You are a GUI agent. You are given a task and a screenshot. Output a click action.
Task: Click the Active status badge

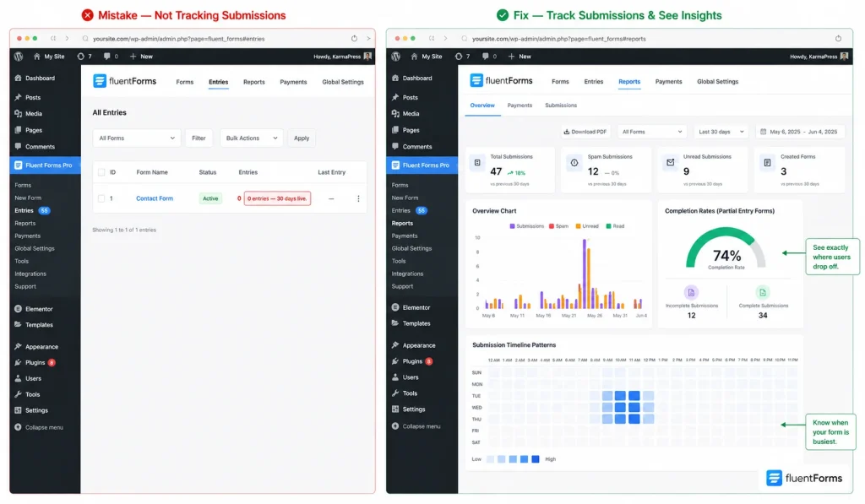tap(210, 198)
